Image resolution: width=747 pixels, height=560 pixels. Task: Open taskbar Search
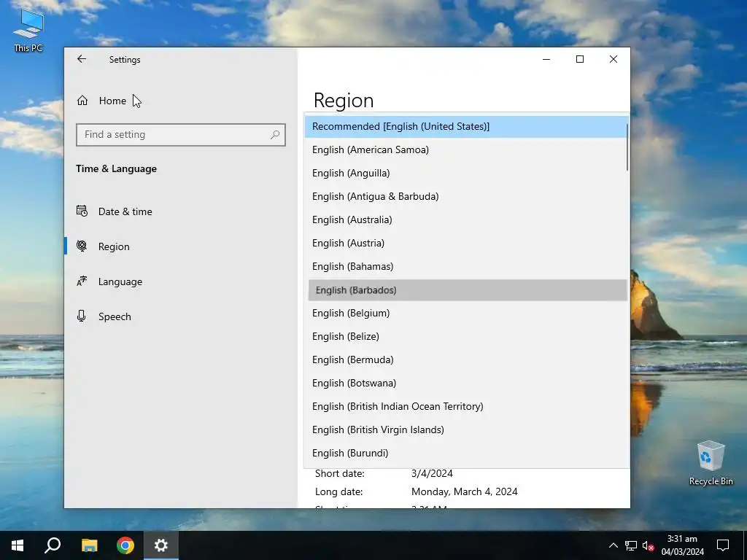53,545
